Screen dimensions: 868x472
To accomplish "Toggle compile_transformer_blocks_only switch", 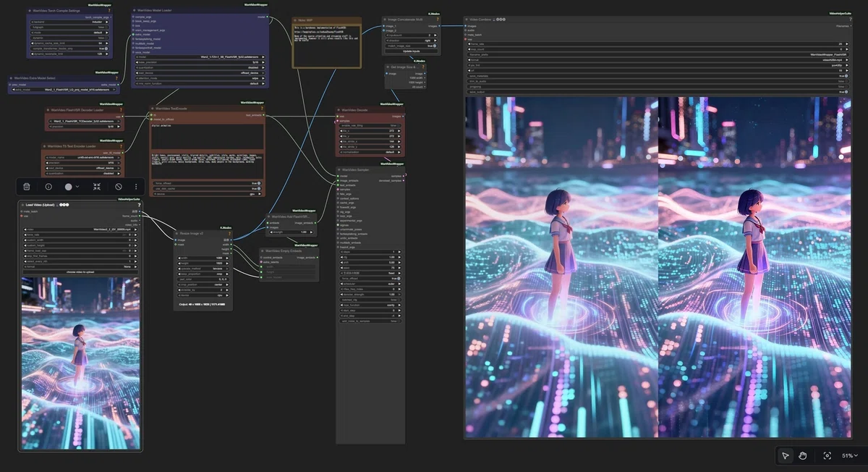I will click(71, 49).
